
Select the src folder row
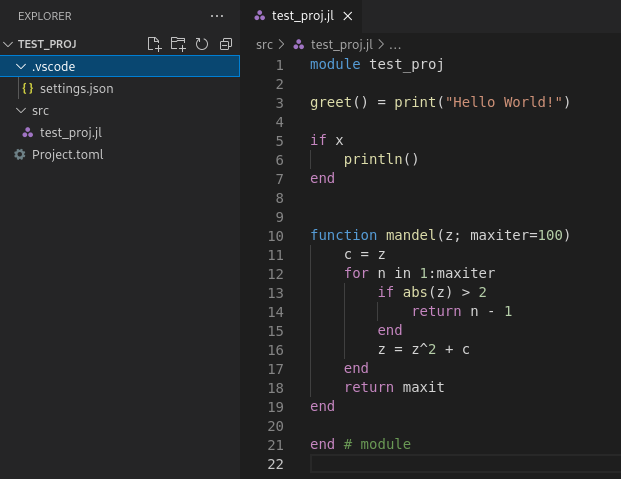[x=120, y=111]
